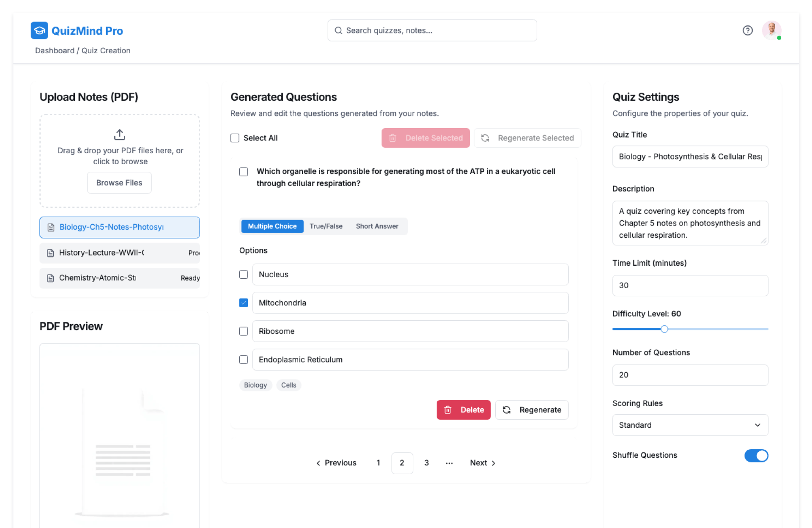
Task: Click the Chemistry-Atomic file document icon
Action: coord(50,278)
